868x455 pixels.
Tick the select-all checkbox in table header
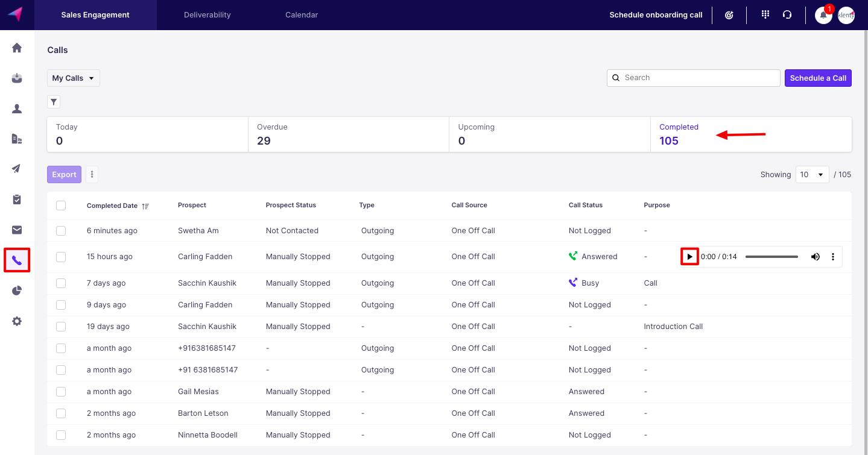click(61, 206)
